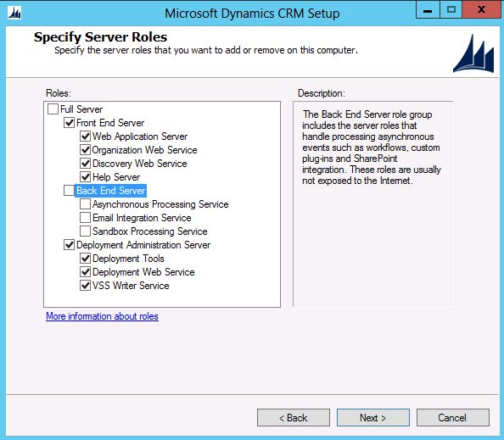Screen dimensions: 504x440
Task: Toggle the Deployment Tools checkbox
Action: [x=85, y=259]
